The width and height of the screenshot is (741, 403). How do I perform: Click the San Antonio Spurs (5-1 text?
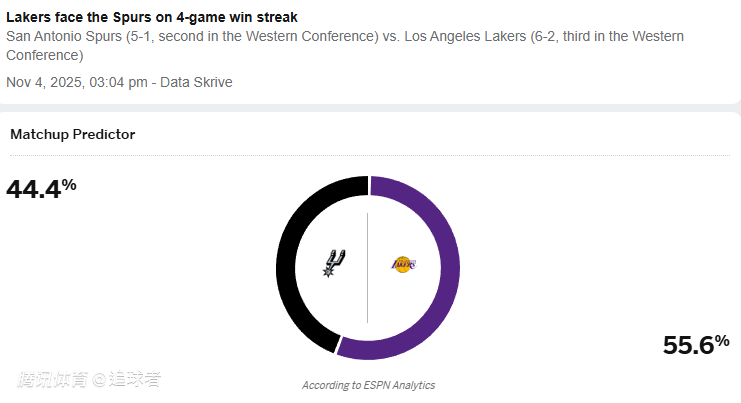(x=67, y=36)
